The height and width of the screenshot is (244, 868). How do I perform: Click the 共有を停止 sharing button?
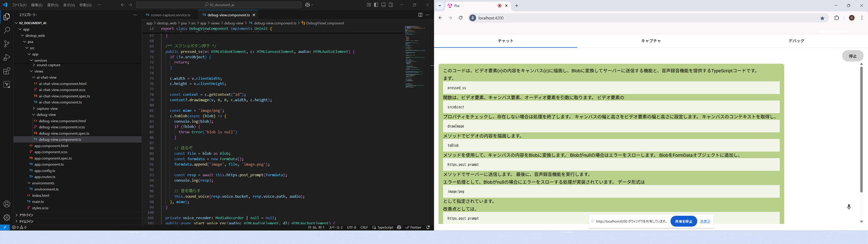(684, 221)
